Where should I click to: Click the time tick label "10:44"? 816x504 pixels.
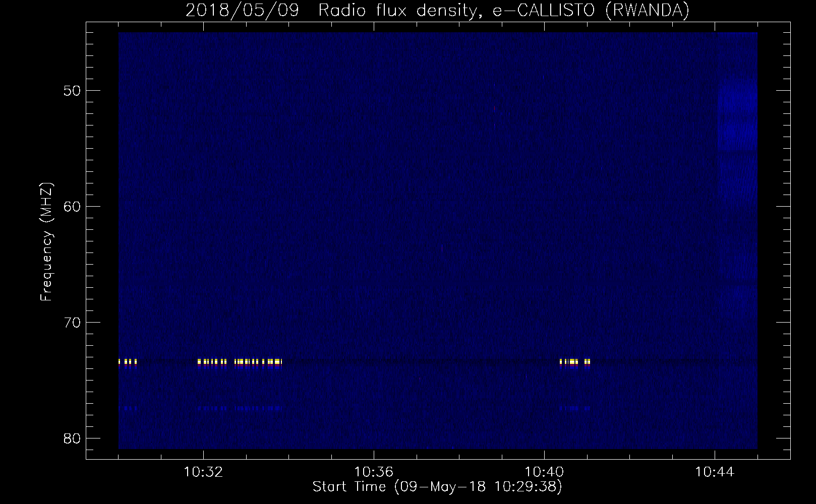pyautogui.click(x=715, y=472)
